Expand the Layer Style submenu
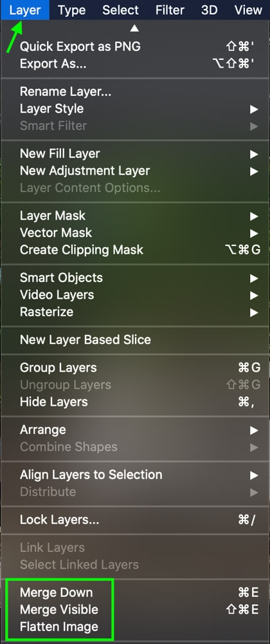This screenshot has height=644, width=270. [x=135, y=109]
